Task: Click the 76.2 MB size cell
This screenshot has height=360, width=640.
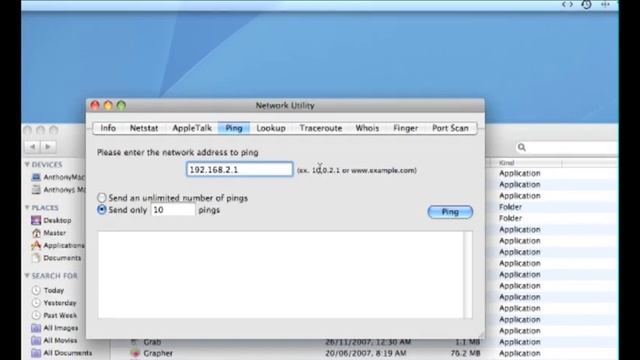Action: click(465, 353)
